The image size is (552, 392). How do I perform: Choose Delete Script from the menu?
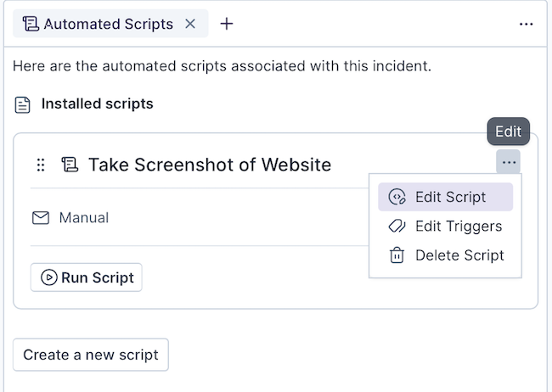459,255
